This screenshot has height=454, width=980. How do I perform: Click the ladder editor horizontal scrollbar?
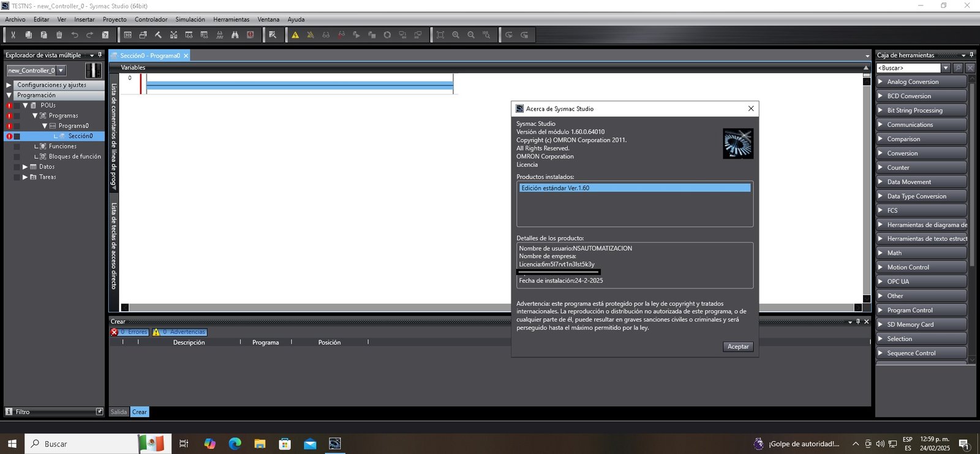[x=491, y=308]
